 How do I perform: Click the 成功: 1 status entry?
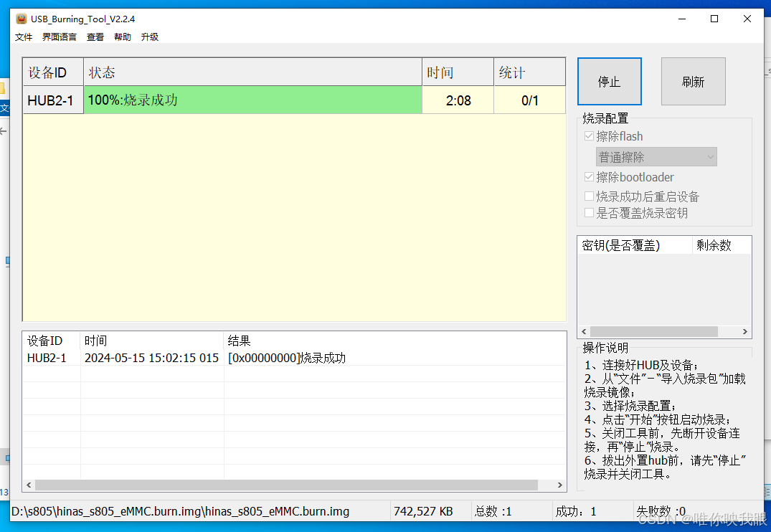[576, 512]
